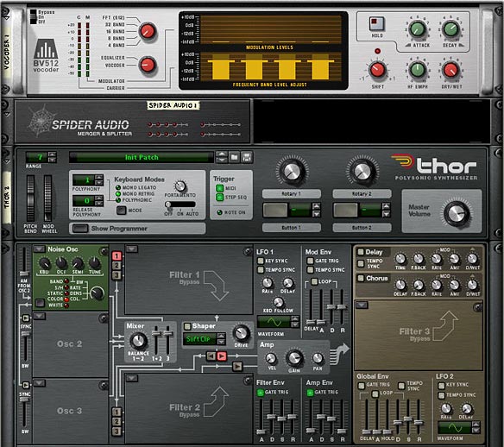504x447 pixels.
Task: Toggle Trigger Step Seq button
Action: click(x=220, y=198)
